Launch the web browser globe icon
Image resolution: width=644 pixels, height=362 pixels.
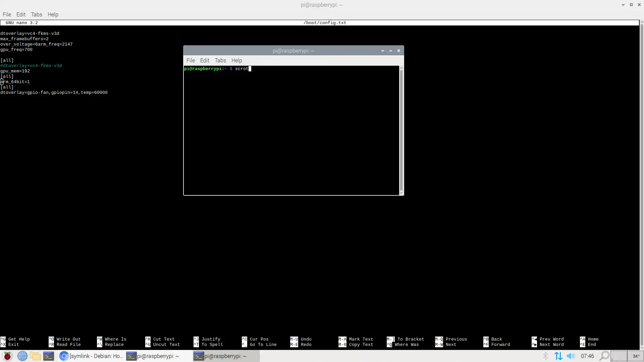coord(22,356)
